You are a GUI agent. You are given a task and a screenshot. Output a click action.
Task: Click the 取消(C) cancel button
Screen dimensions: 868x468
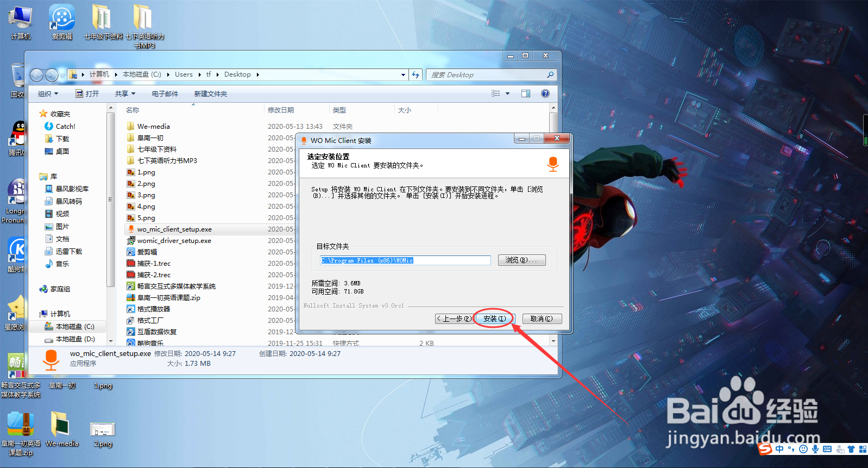point(542,319)
